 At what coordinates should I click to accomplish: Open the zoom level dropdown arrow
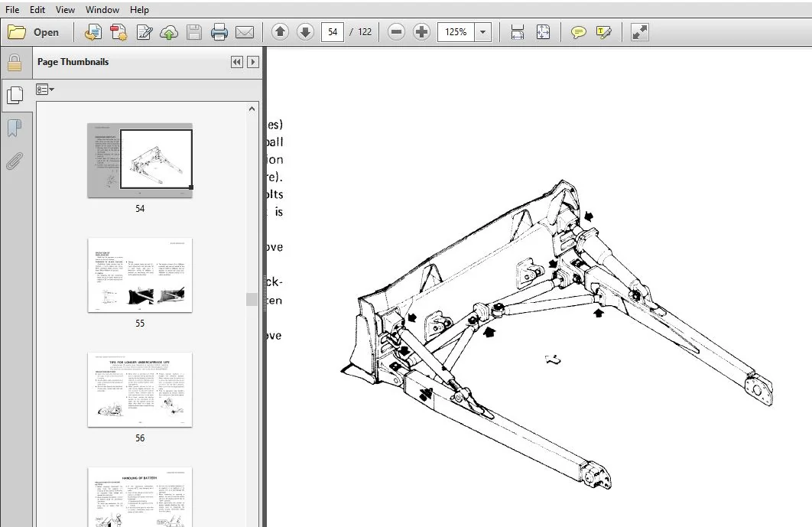click(x=482, y=32)
